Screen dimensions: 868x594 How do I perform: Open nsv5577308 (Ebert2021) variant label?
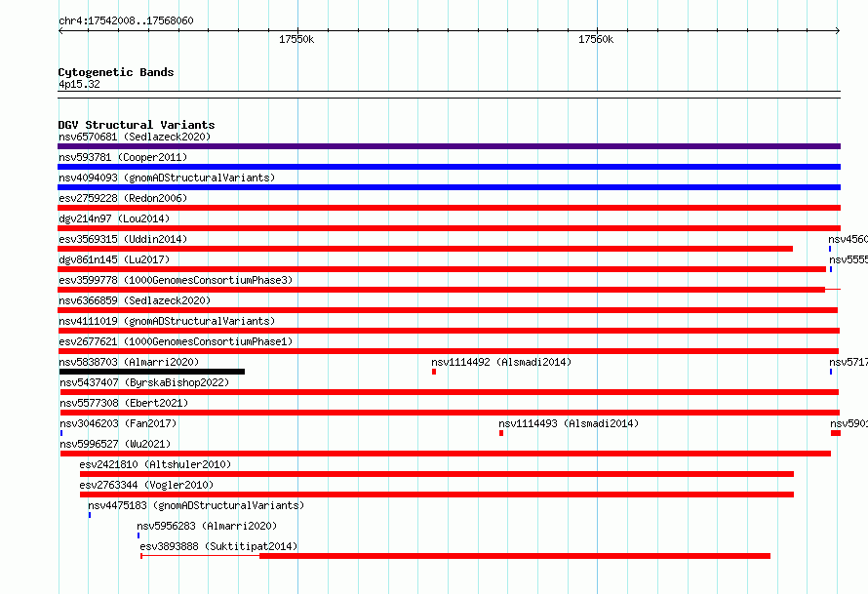pos(124,403)
